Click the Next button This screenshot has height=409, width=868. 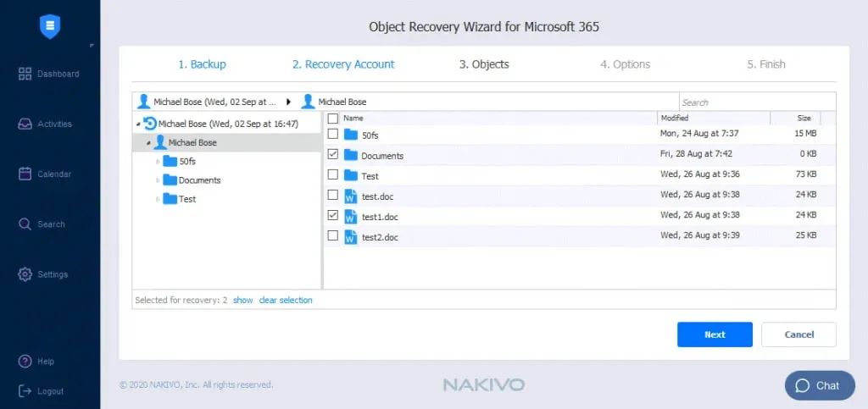(x=715, y=334)
